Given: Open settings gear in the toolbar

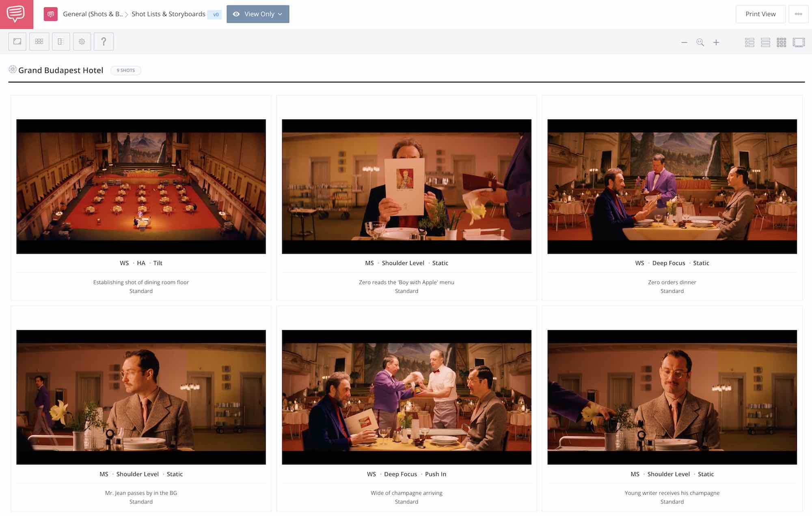Looking at the screenshot, I should tap(82, 41).
